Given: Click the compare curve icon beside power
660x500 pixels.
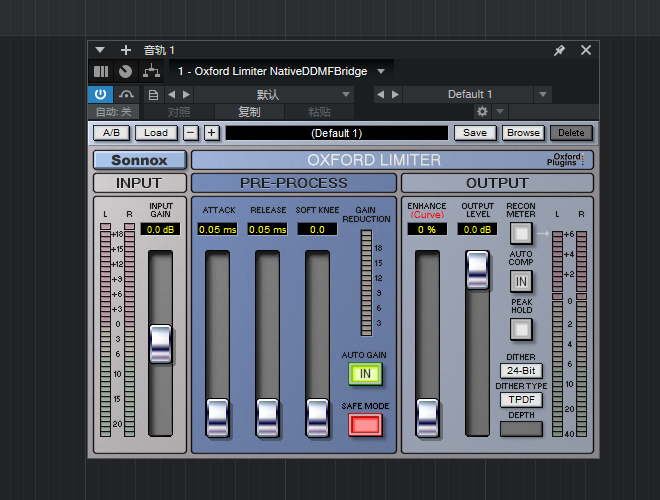Looking at the screenshot, I should [126, 94].
